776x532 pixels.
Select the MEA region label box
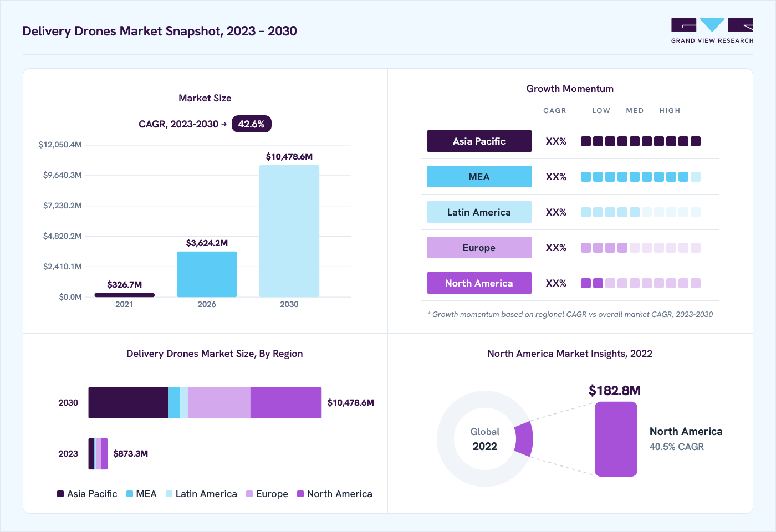(x=479, y=177)
